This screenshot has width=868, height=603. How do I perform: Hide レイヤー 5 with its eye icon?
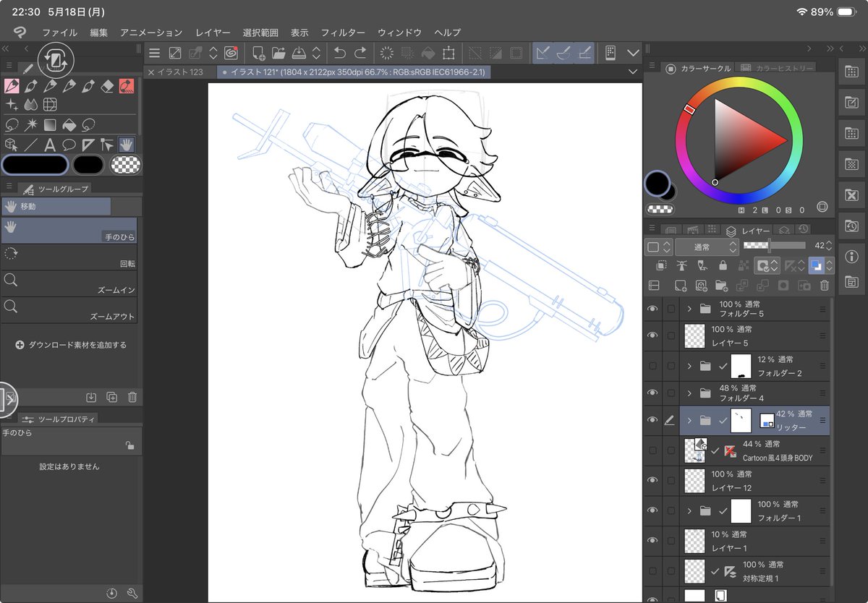[653, 335]
